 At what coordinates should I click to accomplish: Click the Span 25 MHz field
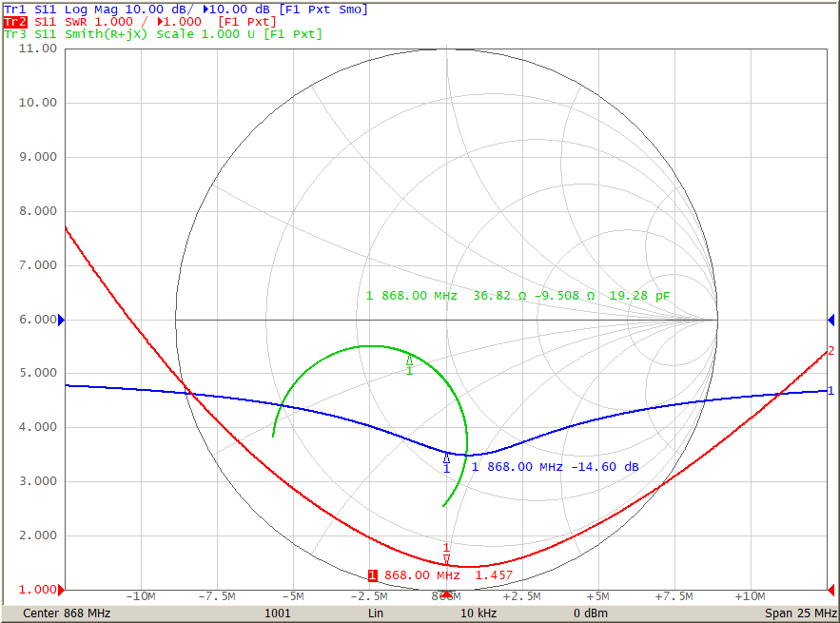tap(799, 613)
